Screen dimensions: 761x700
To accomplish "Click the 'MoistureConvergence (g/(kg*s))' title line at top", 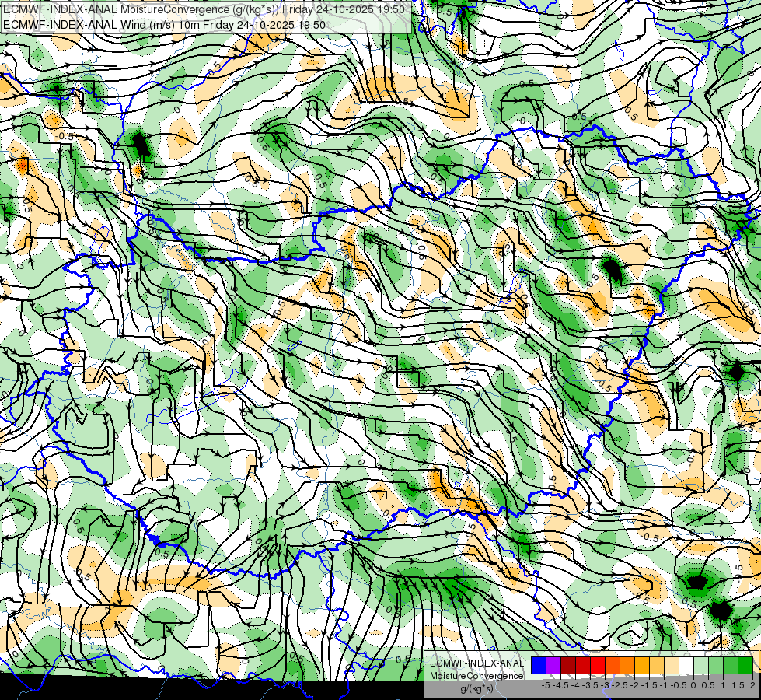I will pyautogui.click(x=204, y=9).
